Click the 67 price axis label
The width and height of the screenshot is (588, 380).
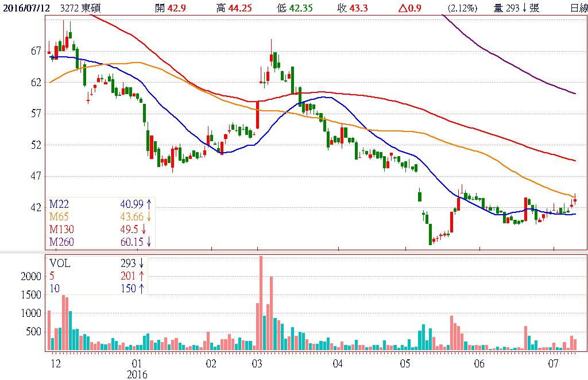36,51
